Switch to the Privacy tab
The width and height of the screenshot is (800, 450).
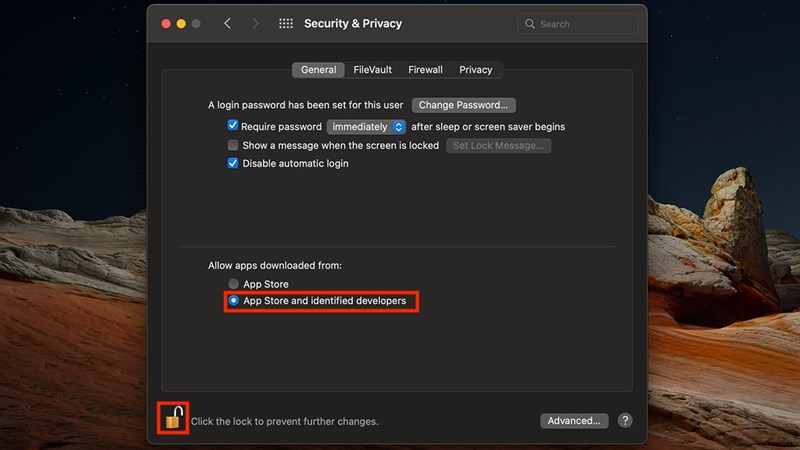pos(475,70)
